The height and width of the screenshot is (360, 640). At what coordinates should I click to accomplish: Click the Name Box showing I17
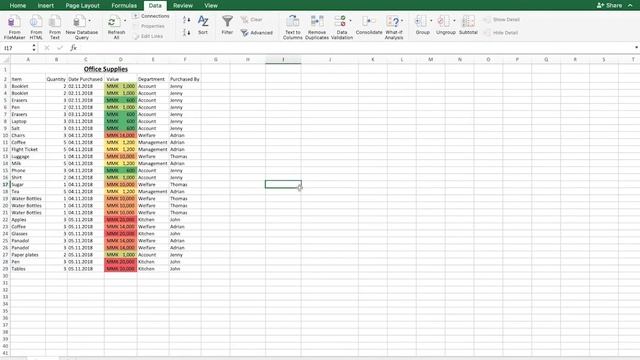pos(16,48)
